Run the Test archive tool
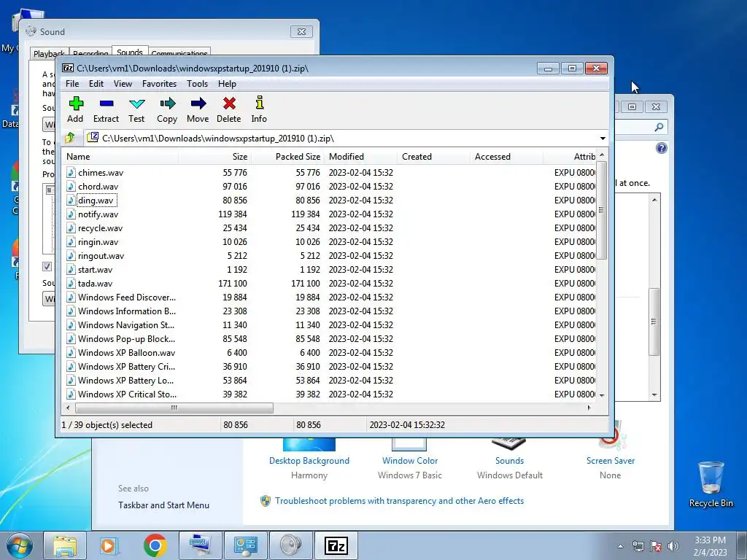The image size is (747, 560). [x=136, y=104]
